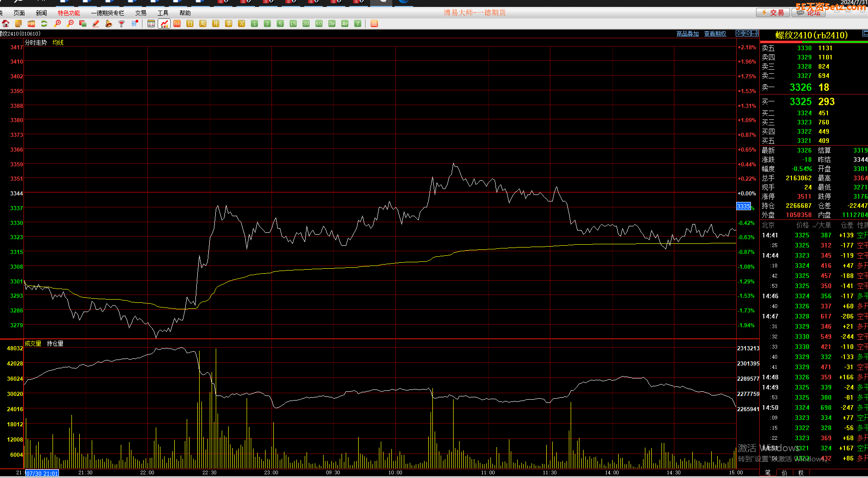Click the alarm bell alert icon
Image resolution: width=868 pixels, height=478 pixels.
pyautogui.click(x=109, y=24)
